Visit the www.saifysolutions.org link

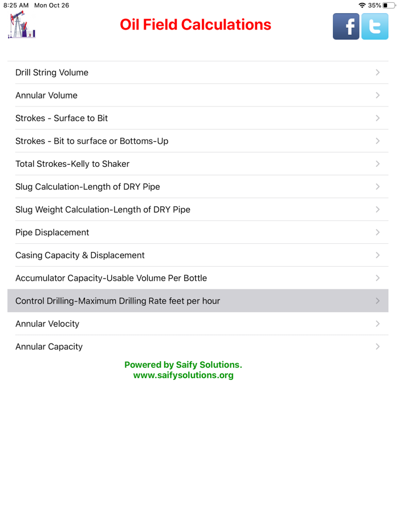184,375
